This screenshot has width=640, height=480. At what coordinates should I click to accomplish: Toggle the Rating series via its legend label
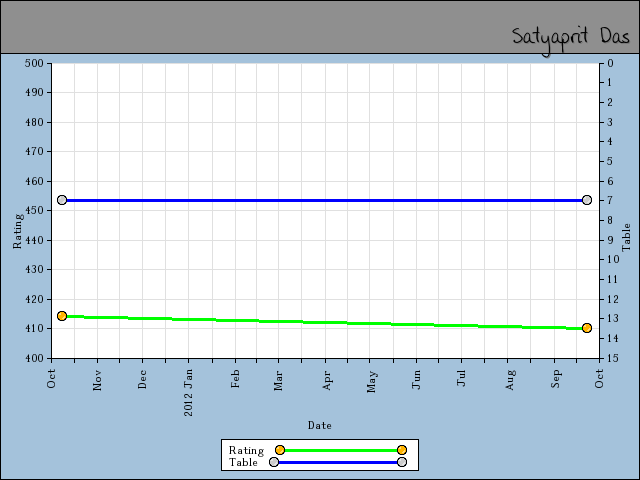pyautogui.click(x=246, y=450)
